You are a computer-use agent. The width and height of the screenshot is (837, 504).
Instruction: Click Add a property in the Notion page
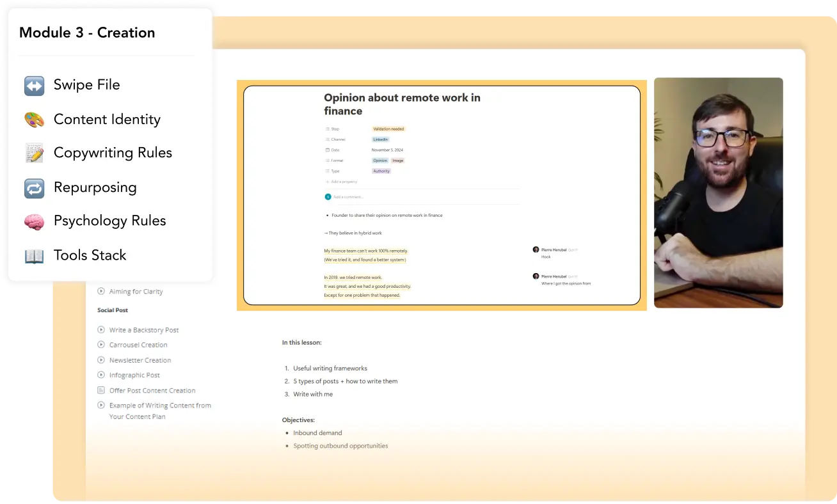click(x=341, y=182)
